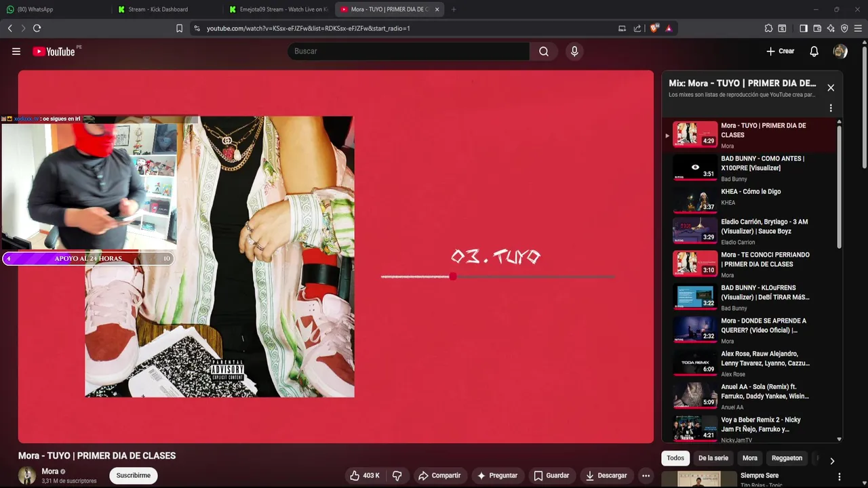Click the video player area
The height and width of the screenshot is (488, 868).
(336, 256)
